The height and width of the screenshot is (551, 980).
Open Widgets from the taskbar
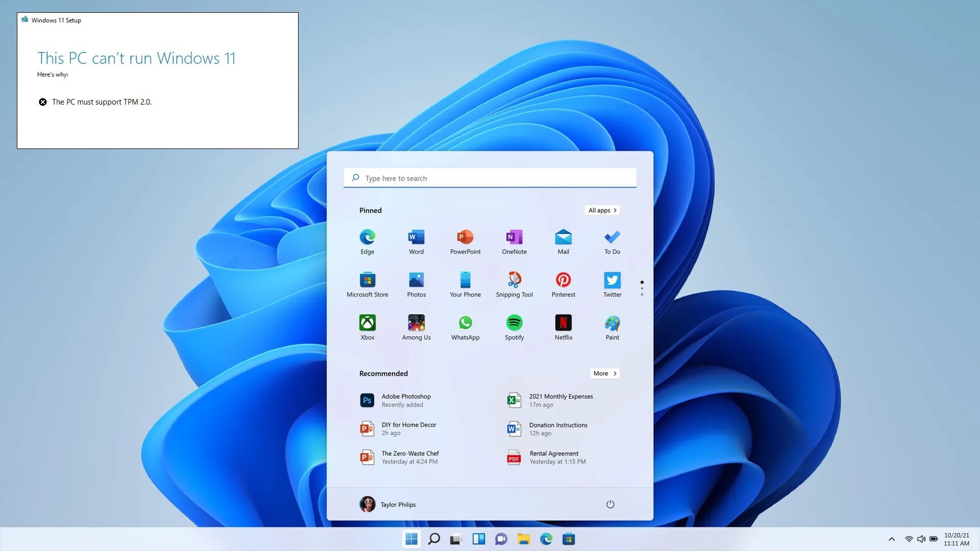point(479,539)
